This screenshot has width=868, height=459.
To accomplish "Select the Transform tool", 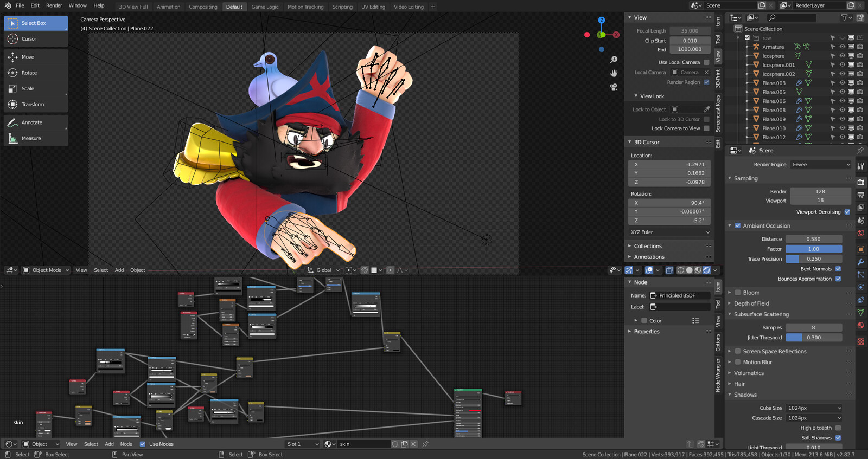I will 36,104.
